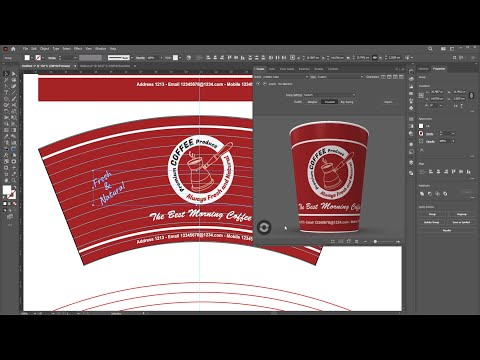Screen dimensions: 480x360
Task: Open the Object menu
Action: [44, 49]
